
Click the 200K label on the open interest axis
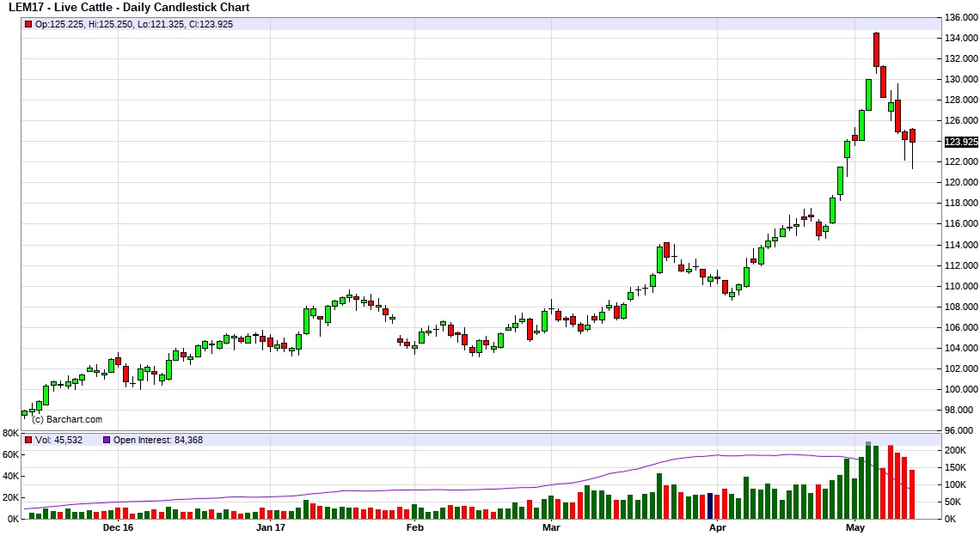coord(956,450)
